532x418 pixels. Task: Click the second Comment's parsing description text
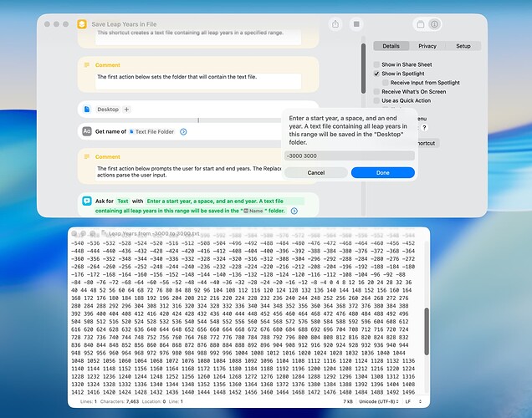[189, 172]
